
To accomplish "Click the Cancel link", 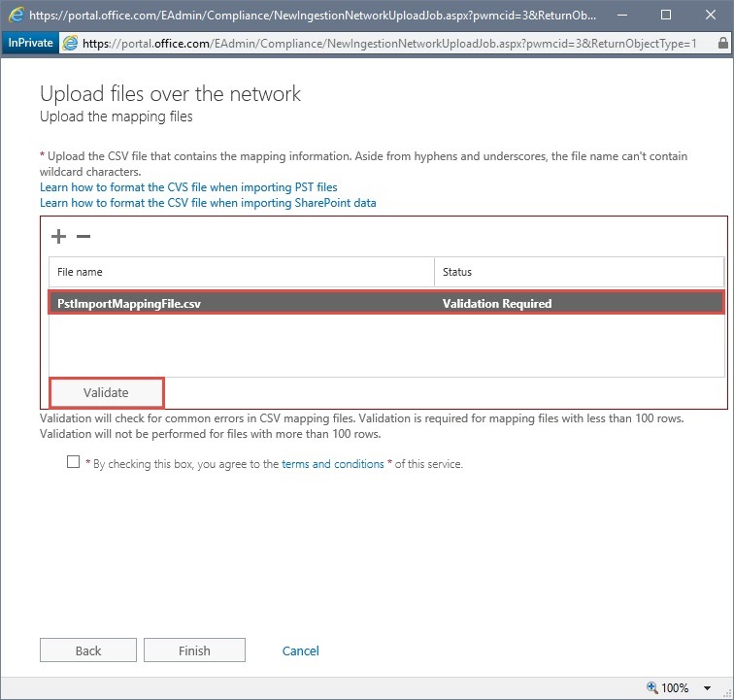I will pyautogui.click(x=300, y=650).
